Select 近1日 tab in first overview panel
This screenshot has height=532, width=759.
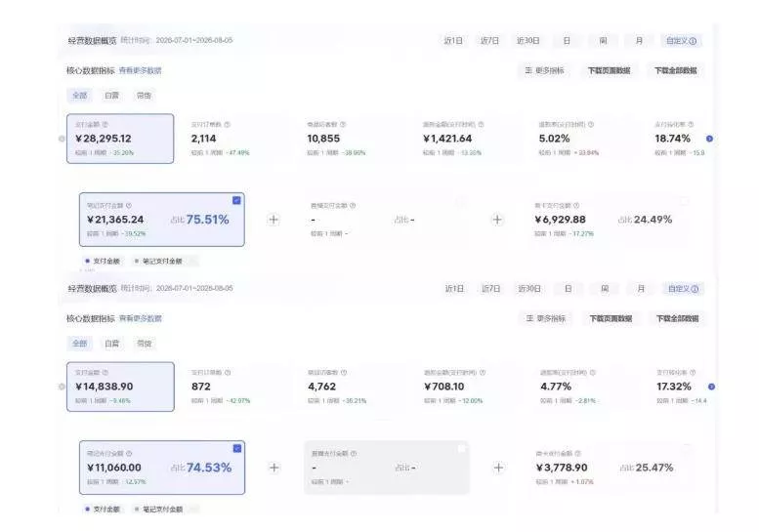pyautogui.click(x=453, y=41)
